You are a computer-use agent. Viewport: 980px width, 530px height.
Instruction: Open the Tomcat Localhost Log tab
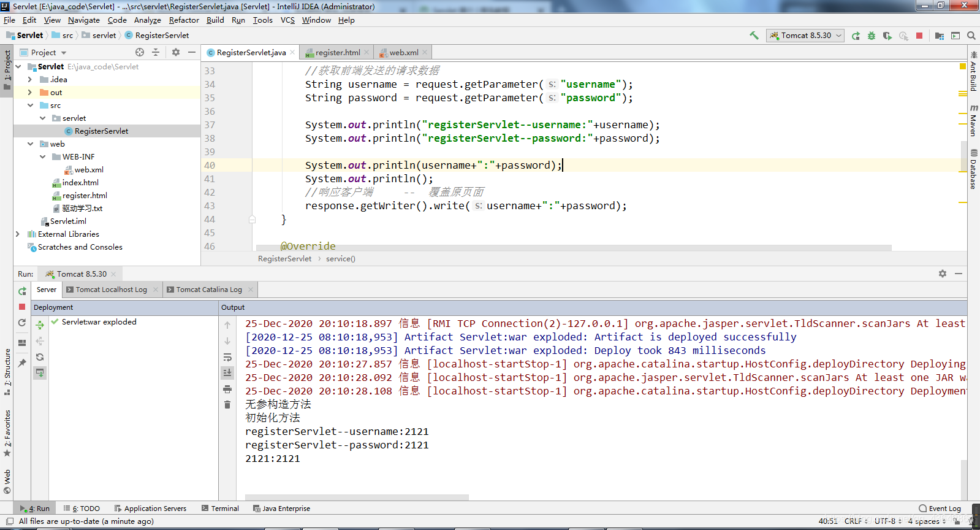[111, 290]
